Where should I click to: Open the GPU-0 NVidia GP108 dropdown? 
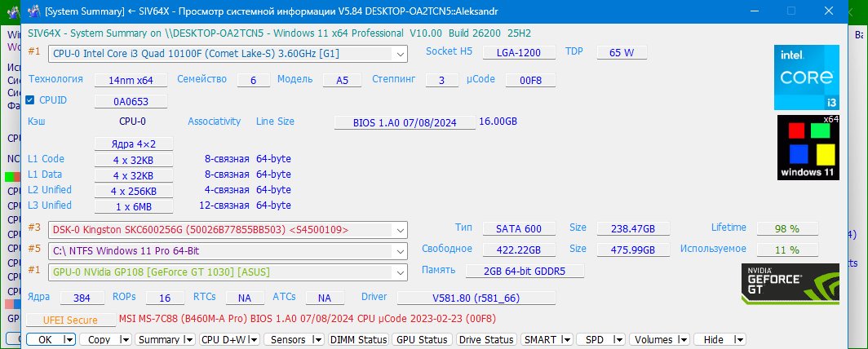pyautogui.click(x=400, y=271)
